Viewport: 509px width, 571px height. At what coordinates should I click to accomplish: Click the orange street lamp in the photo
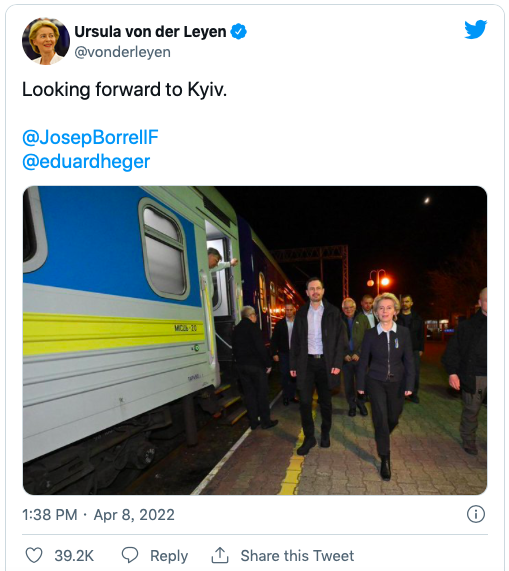378,281
